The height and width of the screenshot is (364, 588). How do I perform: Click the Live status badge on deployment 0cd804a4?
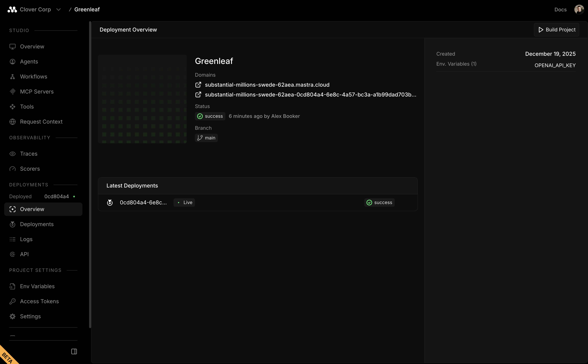coord(184,202)
